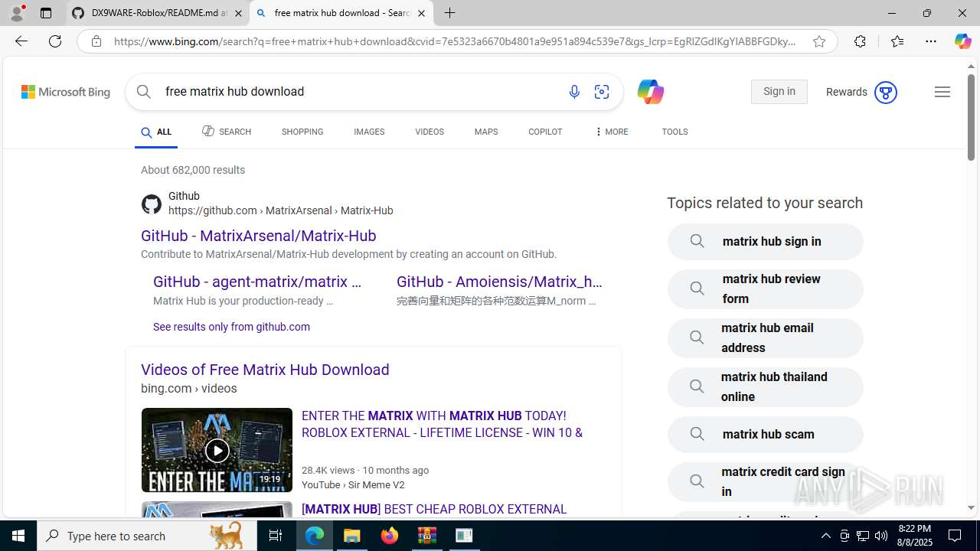The image size is (980, 551).
Task: Click the URL address bar text
Action: point(455,41)
